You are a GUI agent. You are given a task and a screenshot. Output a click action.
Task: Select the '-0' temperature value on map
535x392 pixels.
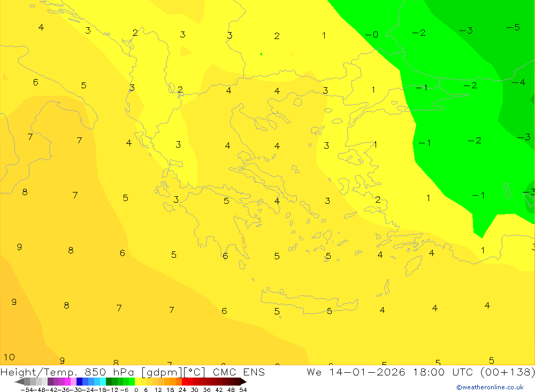pos(372,34)
